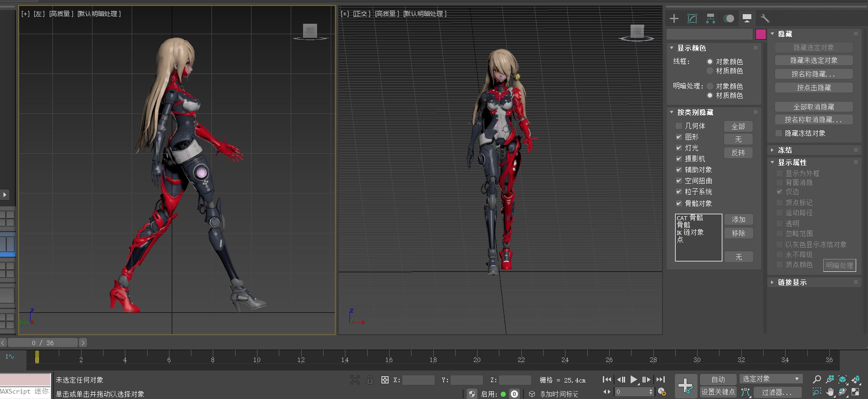
Task: Step to the previous frame
Action: pos(621,379)
